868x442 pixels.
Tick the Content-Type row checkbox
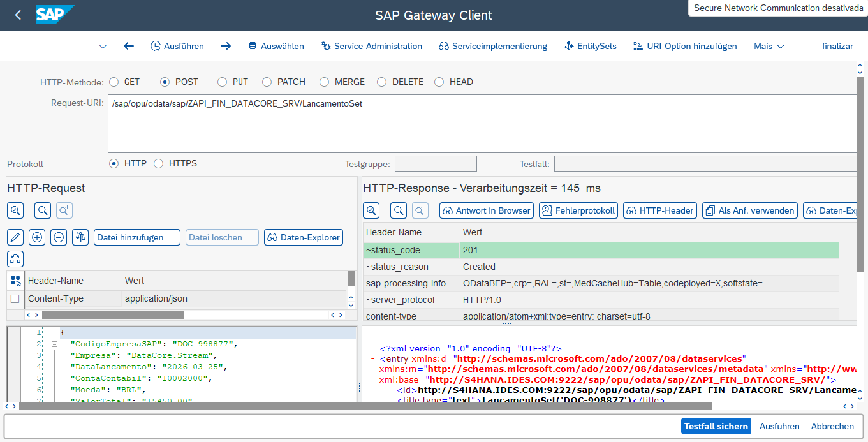(15, 298)
